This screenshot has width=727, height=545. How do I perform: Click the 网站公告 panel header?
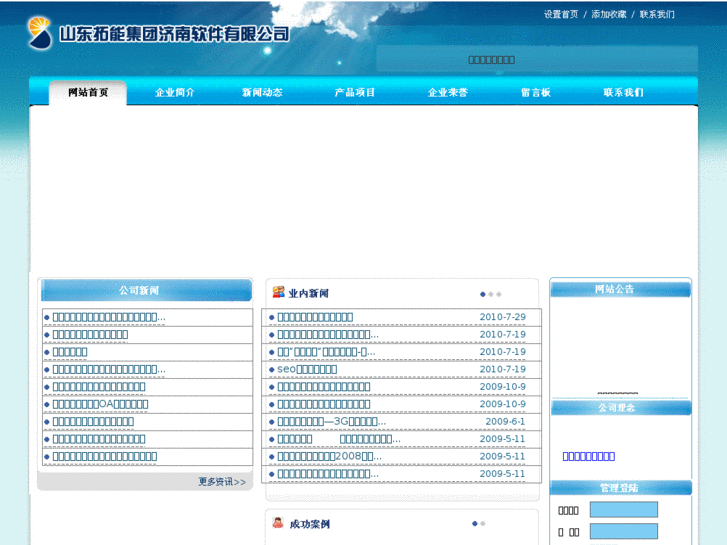pos(620,289)
